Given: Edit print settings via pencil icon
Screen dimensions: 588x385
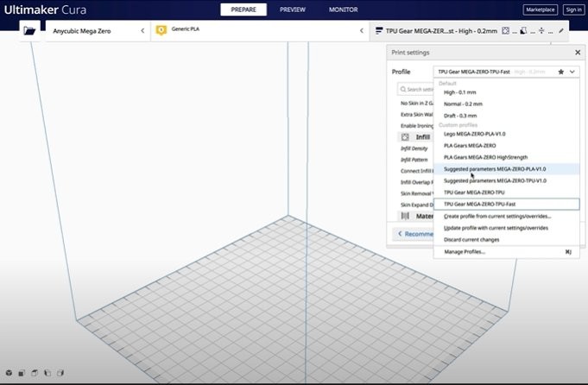Looking at the screenshot, I should (x=562, y=30).
